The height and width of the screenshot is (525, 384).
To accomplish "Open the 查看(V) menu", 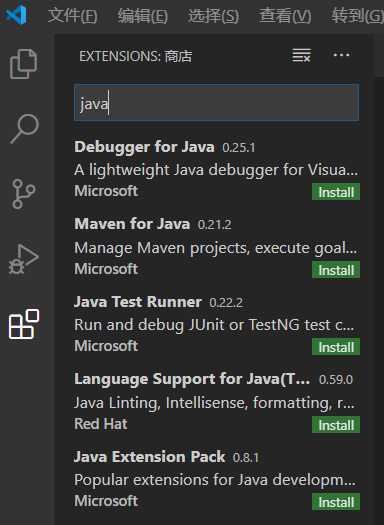I will (285, 15).
